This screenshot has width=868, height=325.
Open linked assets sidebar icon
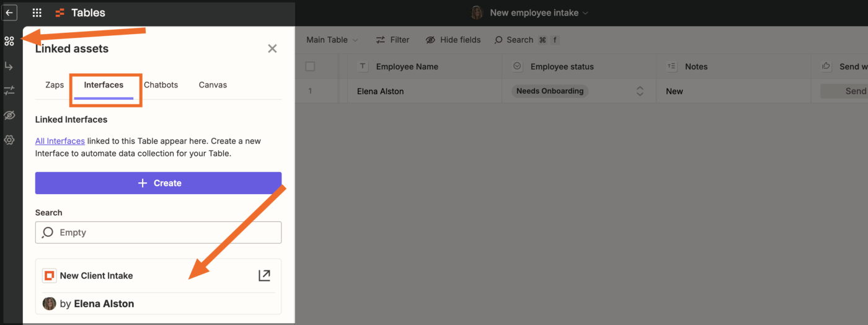click(9, 42)
